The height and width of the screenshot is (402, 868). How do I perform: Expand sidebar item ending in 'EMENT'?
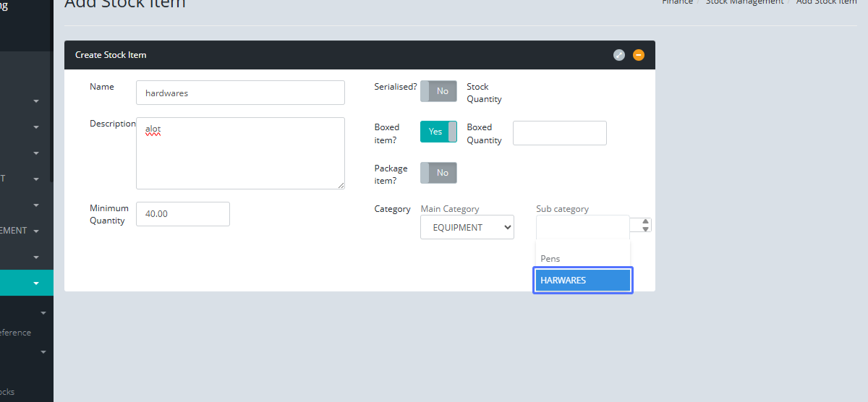point(36,231)
